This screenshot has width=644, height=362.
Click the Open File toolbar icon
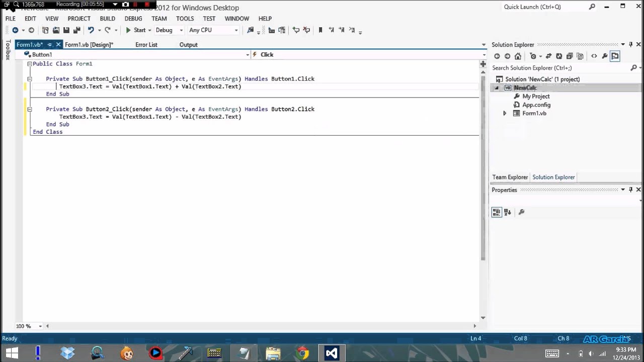(56, 30)
